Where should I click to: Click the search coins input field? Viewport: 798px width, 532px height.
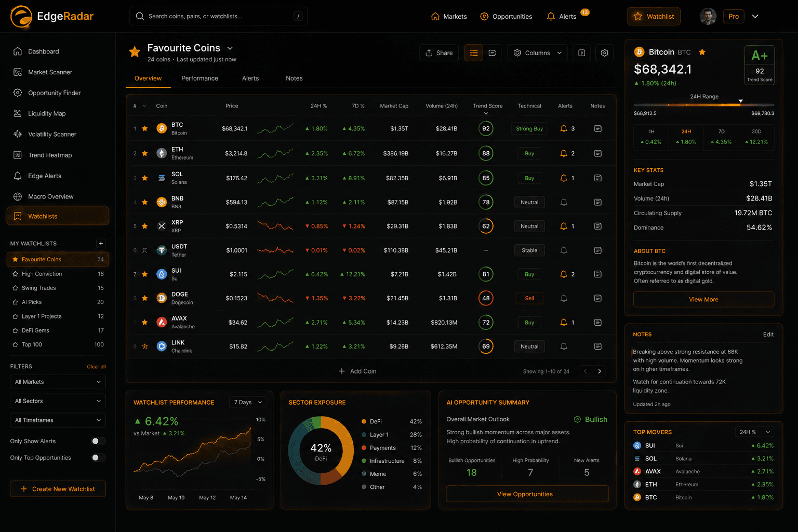[218, 16]
